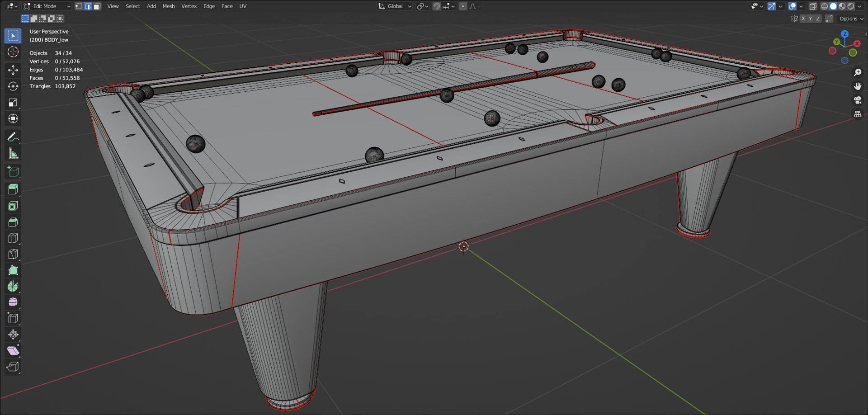The width and height of the screenshot is (868, 415).
Task: Expand the shading options dropdown
Action: pos(860,6)
